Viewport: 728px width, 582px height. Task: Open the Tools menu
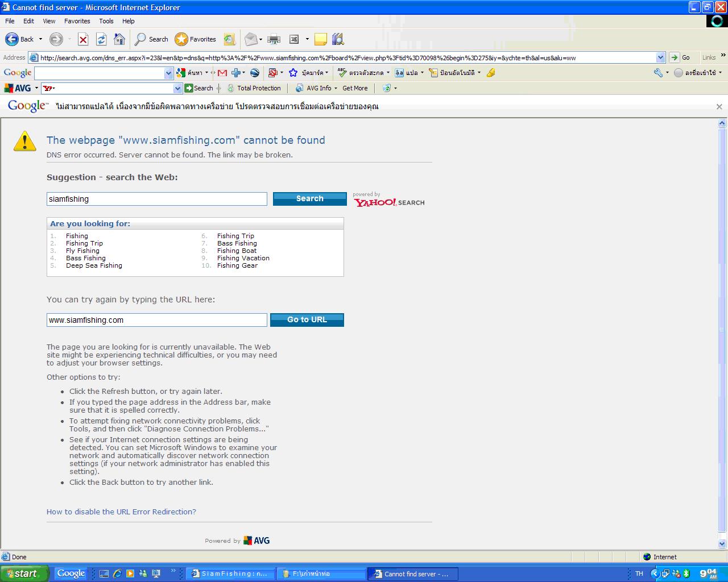coord(106,21)
